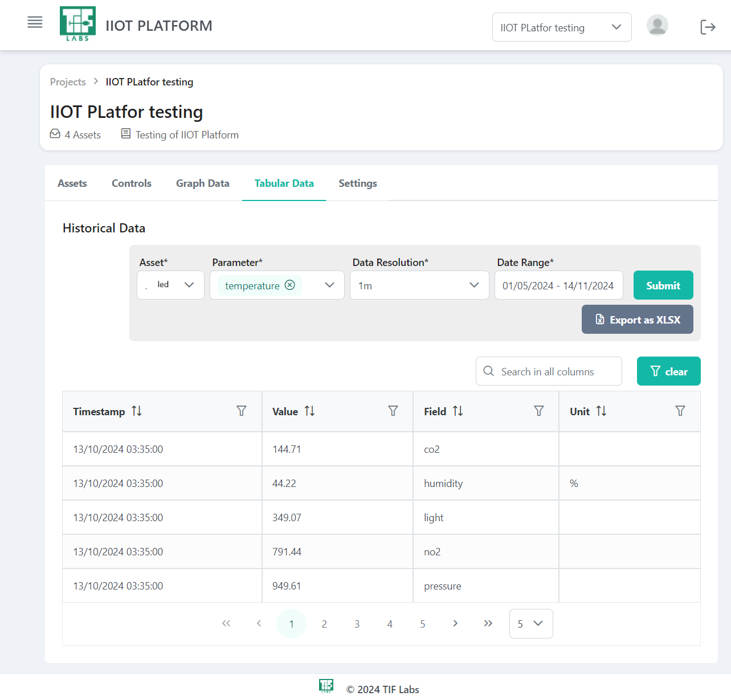Go to the first page of results

click(x=226, y=623)
